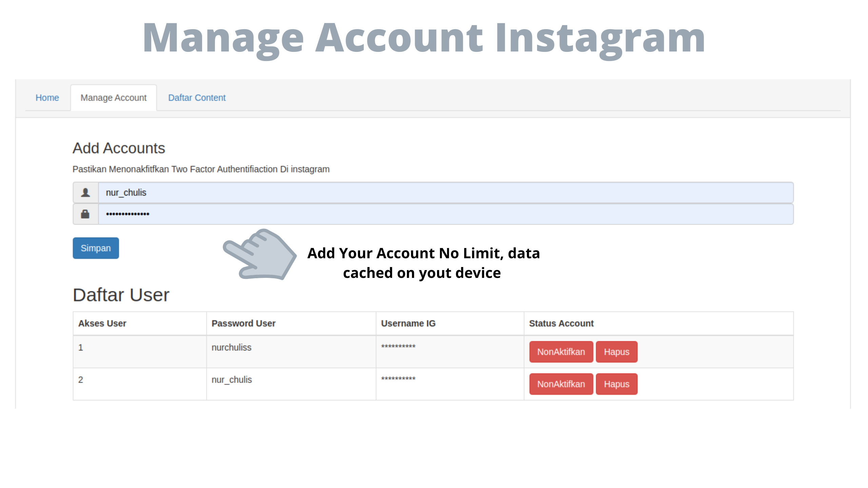Click the Password User column header

(243, 323)
